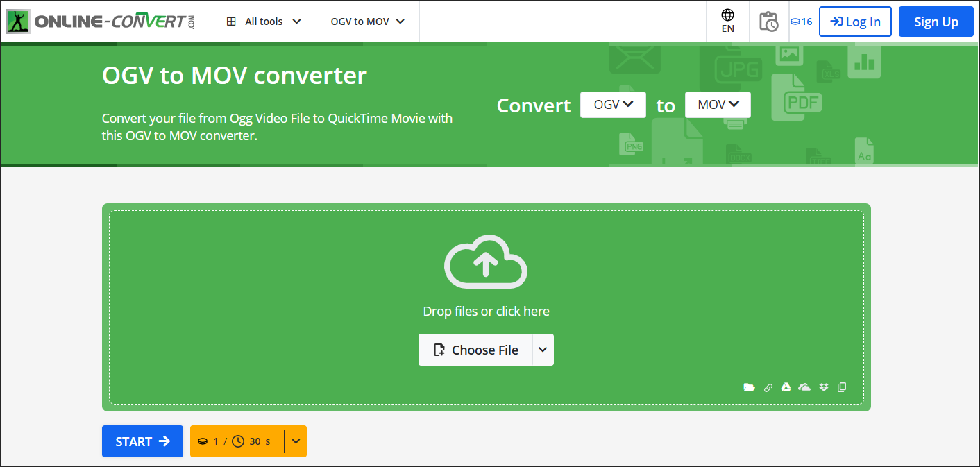Click the Choose File button
980x467 pixels.
tap(475, 350)
